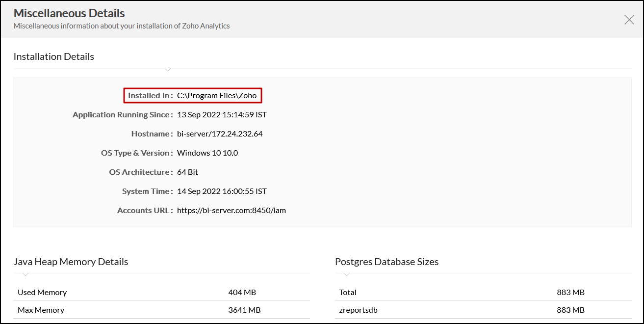The width and height of the screenshot is (644, 324).
Task: Click the Postgres Database Sizes heading
Action: tap(387, 262)
